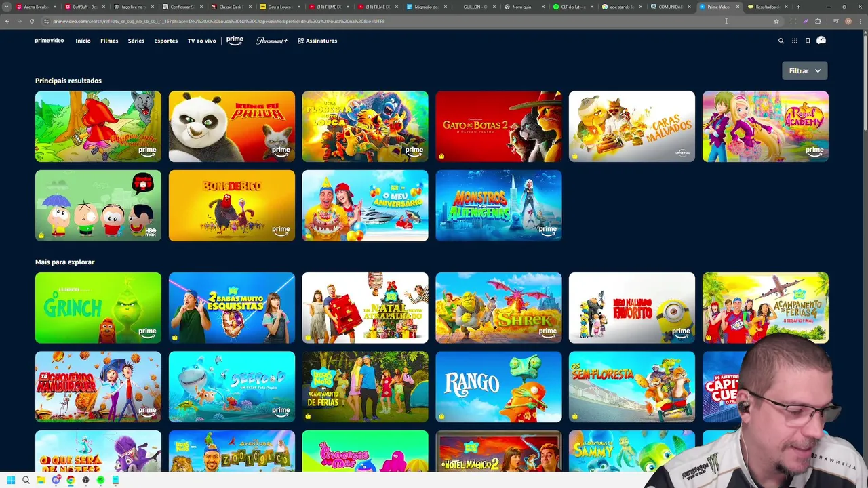The width and height of the screenshot is (868, 488).
Task: Open the browser extensions puzzle icon
Action: [818, 21]
